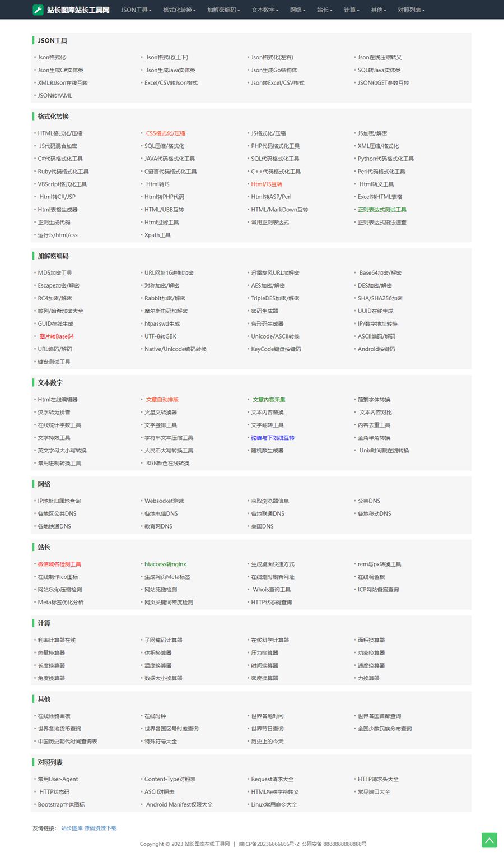This screenshot has width=504, height=857.
Task: Open the green 正则表达式测试工具 link
Action: 382,210
